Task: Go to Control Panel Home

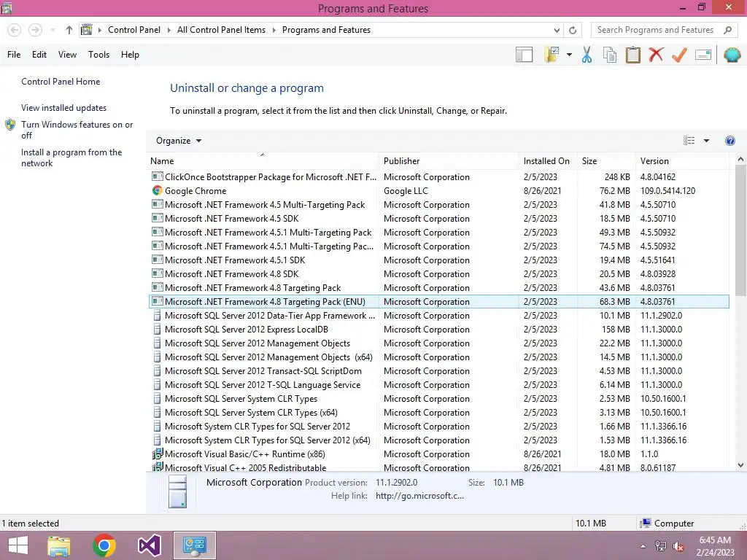Action: pyautogui.click(x=61, y=82)
